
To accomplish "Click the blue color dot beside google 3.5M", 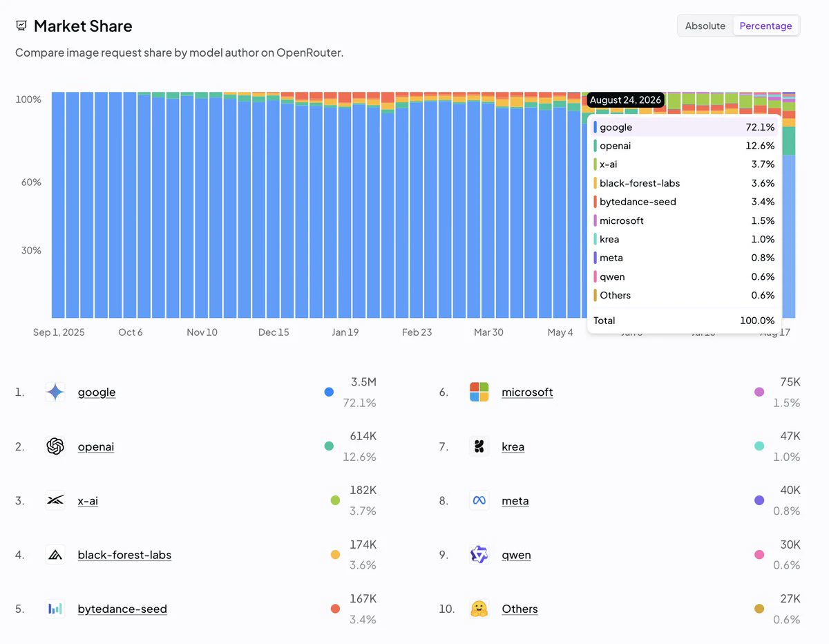I will pos(329,392).
